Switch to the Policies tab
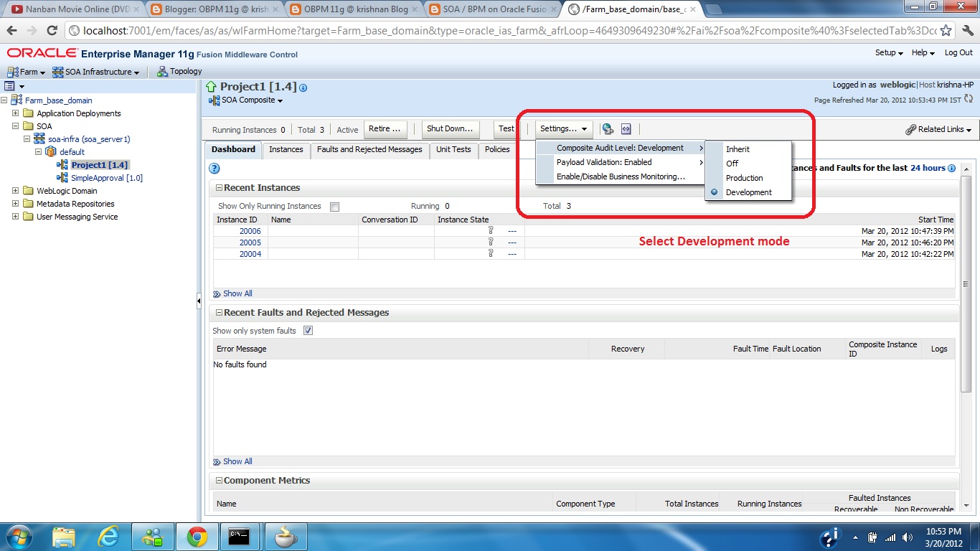The height and width of the screenshot is (551, 980). [x=497, y=150]
